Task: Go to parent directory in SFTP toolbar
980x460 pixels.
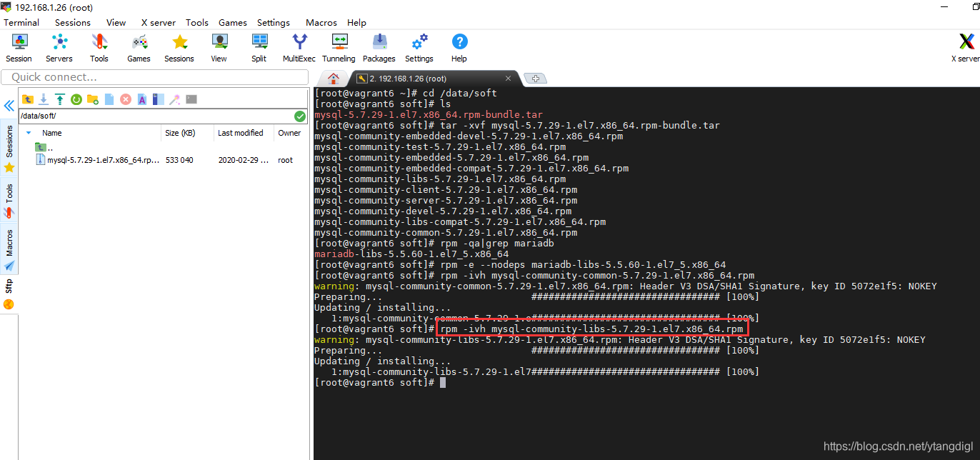Action: 28,99
